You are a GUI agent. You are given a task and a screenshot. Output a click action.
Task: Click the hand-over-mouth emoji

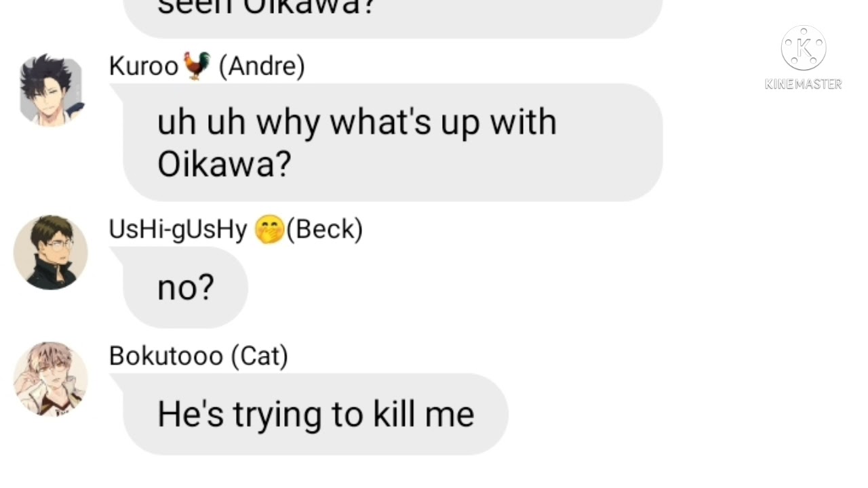click(269, 230)
